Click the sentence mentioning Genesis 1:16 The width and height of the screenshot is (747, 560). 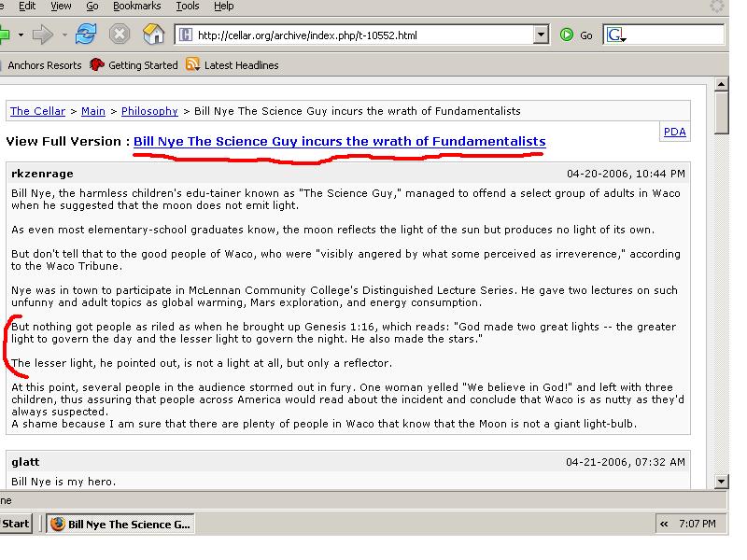pos(344,333)
